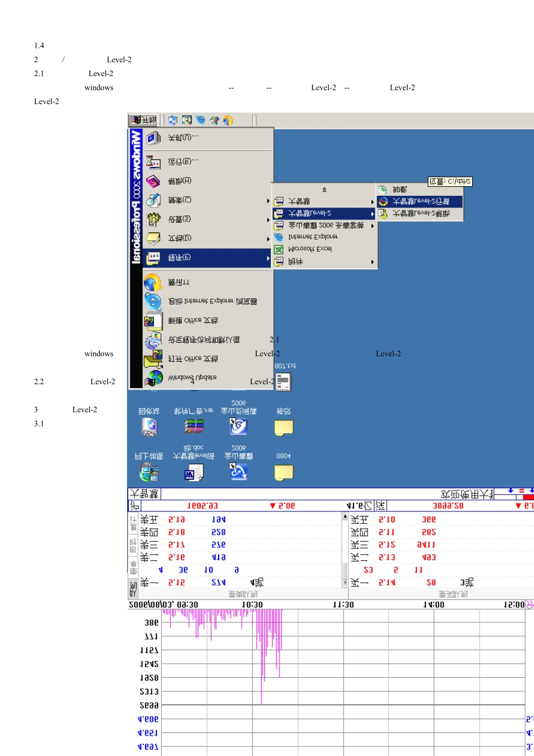Select 关机(U) shut down from the Start menu
Viewport: 534px width, 756px height.
pyautogui.click(x=180, y=138)
